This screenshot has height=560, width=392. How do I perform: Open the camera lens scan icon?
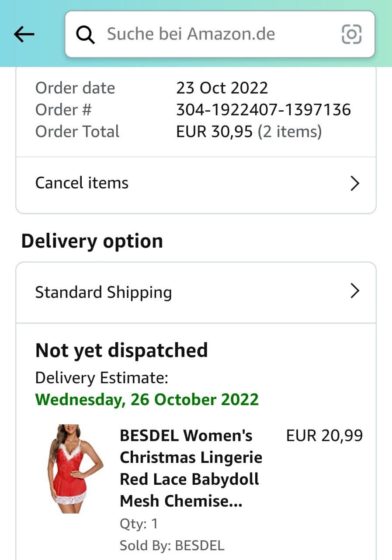351,34
